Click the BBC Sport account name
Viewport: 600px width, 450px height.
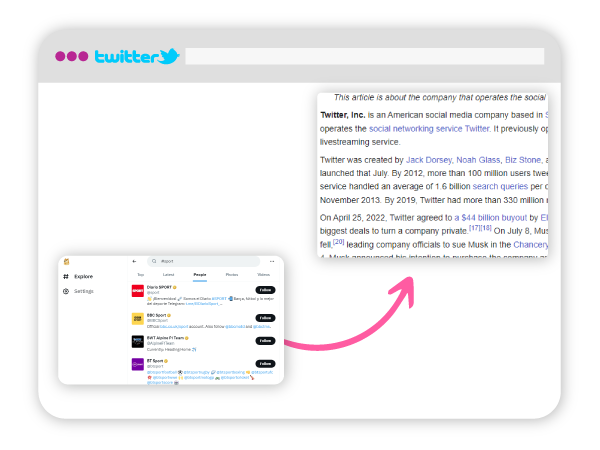[x=157, y=315]
